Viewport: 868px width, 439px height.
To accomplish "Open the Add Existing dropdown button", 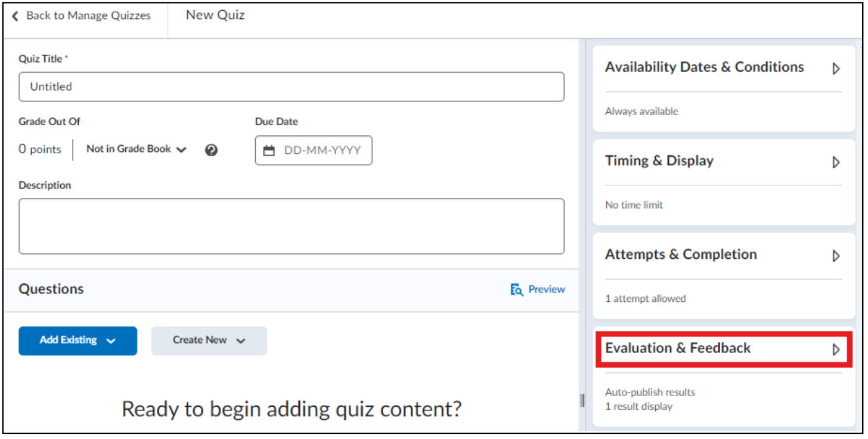I will coord(78,341).
